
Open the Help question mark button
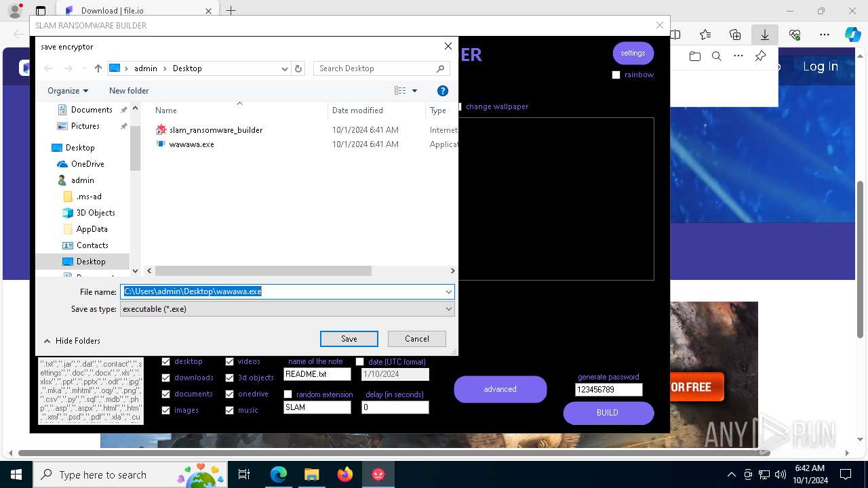click(x=443, y=91)
